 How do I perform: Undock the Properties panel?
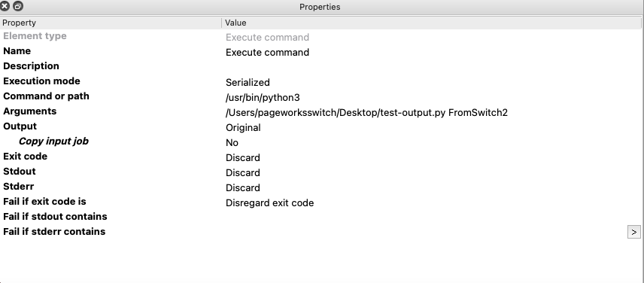pyautogui.click(x=18, y=6)
